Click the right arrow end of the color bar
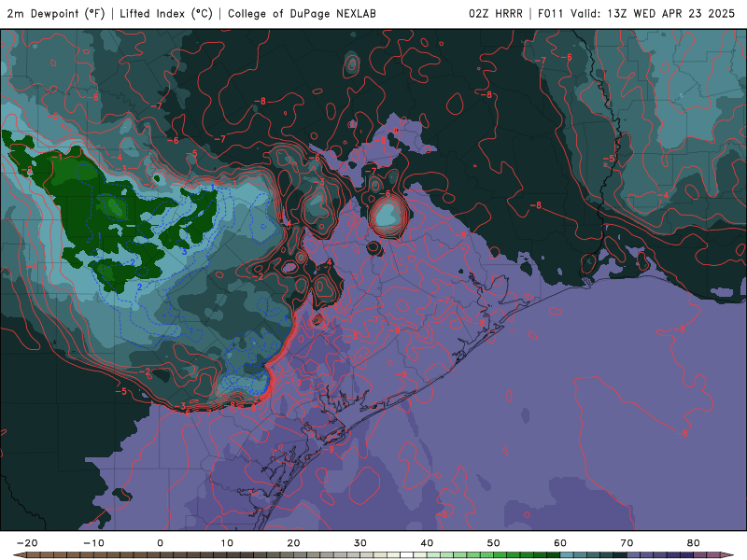The height and width of the screenshot is (560, 747). (727, 555)
